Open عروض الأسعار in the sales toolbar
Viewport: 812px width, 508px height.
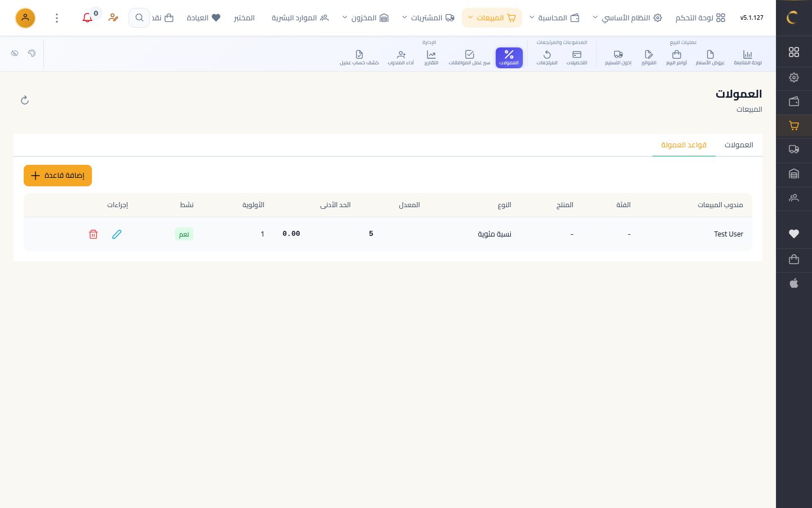point(710,58)
